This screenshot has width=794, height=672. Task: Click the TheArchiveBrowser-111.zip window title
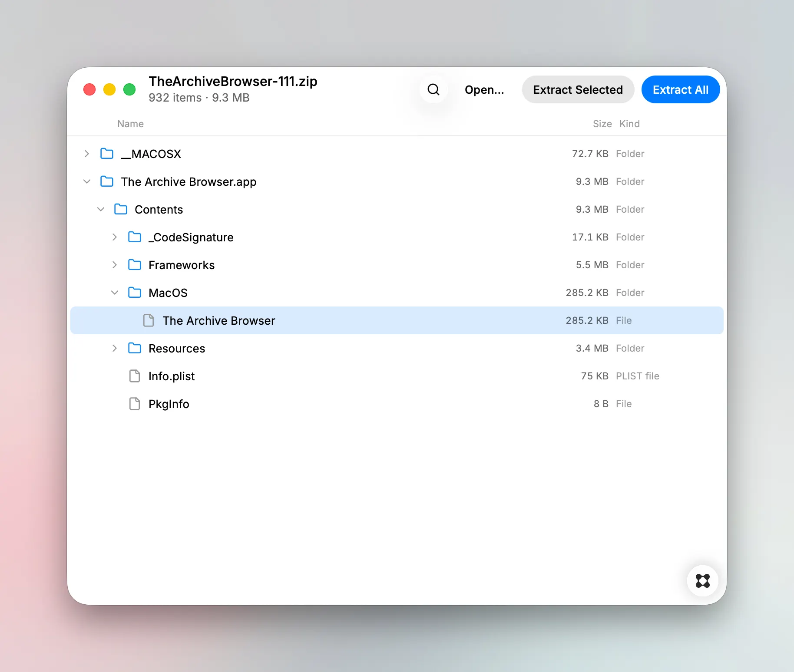tap(233, 81)
